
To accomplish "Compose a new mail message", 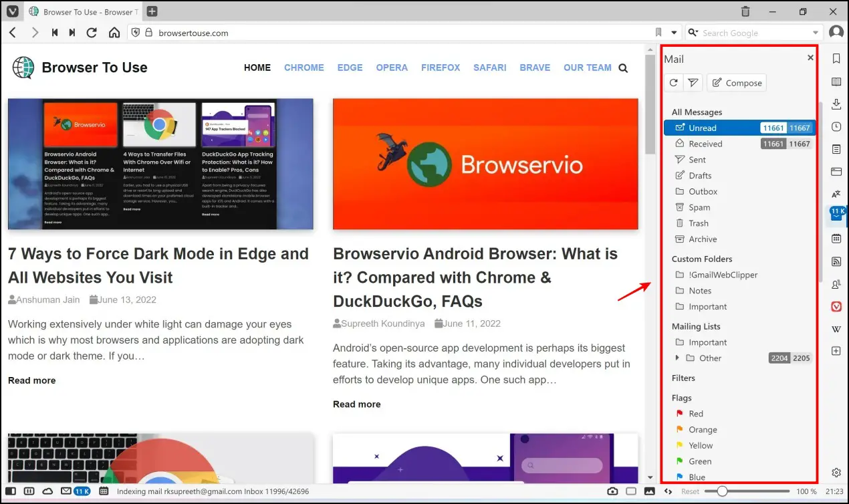I will coord(737,83).
